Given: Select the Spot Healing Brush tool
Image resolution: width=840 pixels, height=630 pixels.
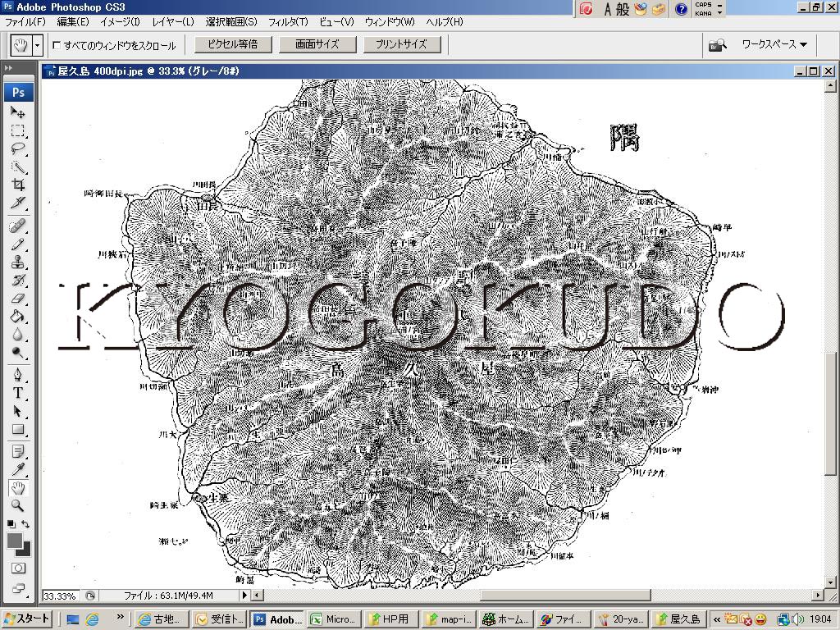Looking at the screenshot, I should 18,226.
